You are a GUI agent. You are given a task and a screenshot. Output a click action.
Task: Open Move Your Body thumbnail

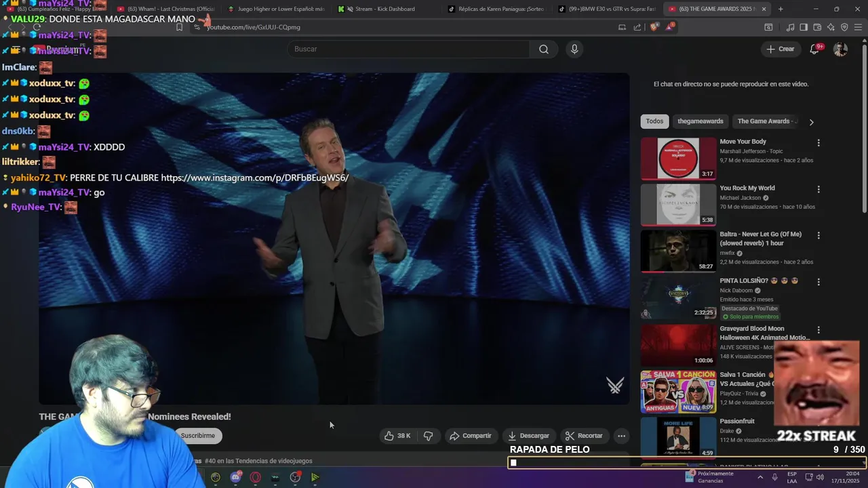(678, 159)
